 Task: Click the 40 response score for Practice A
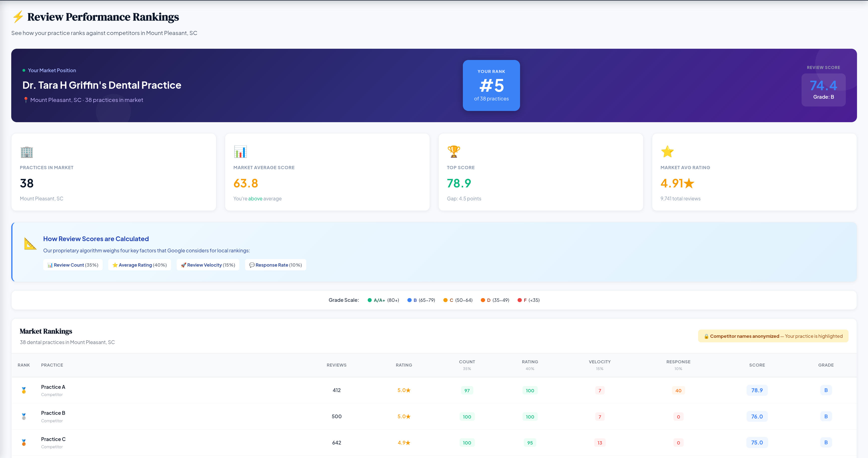coord(678,391)
